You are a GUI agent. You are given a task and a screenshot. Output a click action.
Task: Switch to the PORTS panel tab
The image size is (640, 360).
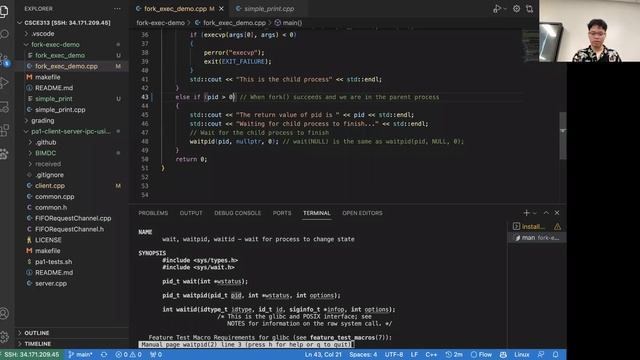pos(282,213)
